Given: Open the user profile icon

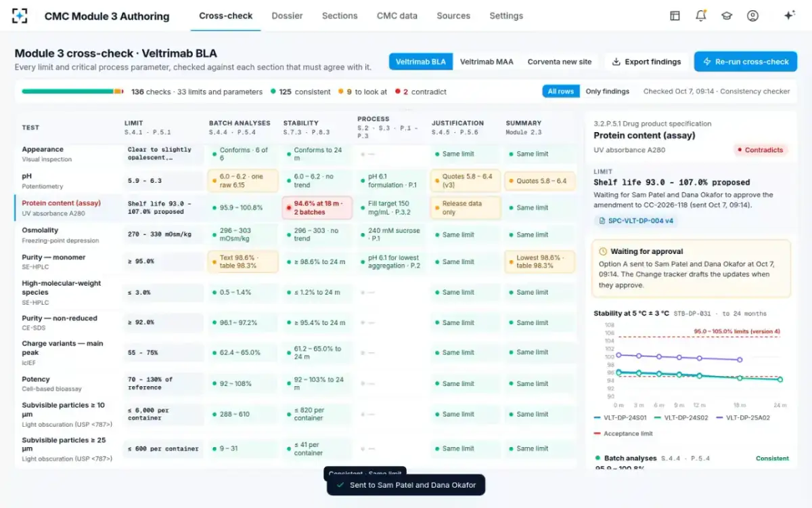Looking at the screenshot, I should click(x=752, y=16).
